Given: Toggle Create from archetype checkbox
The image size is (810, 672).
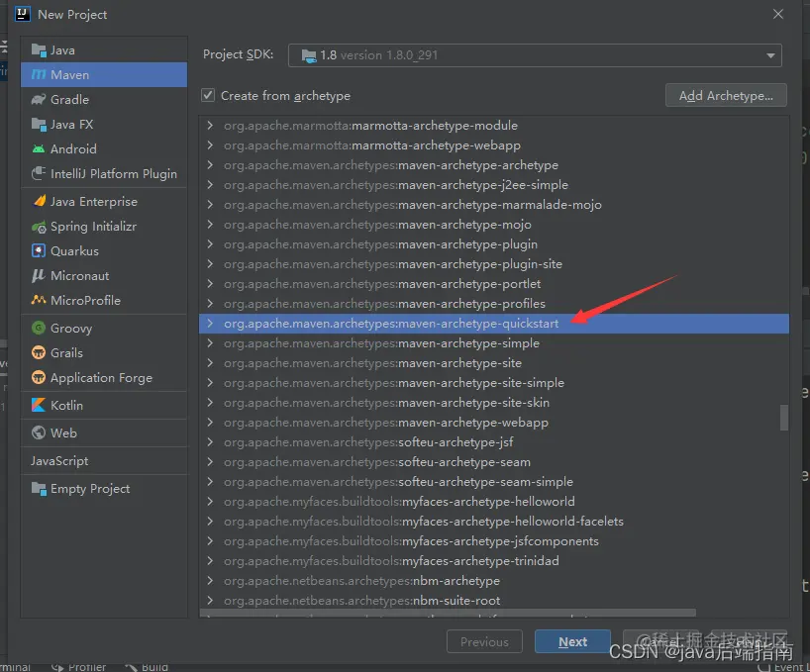Looking at the screenshot, I should [x=208, y=95].
